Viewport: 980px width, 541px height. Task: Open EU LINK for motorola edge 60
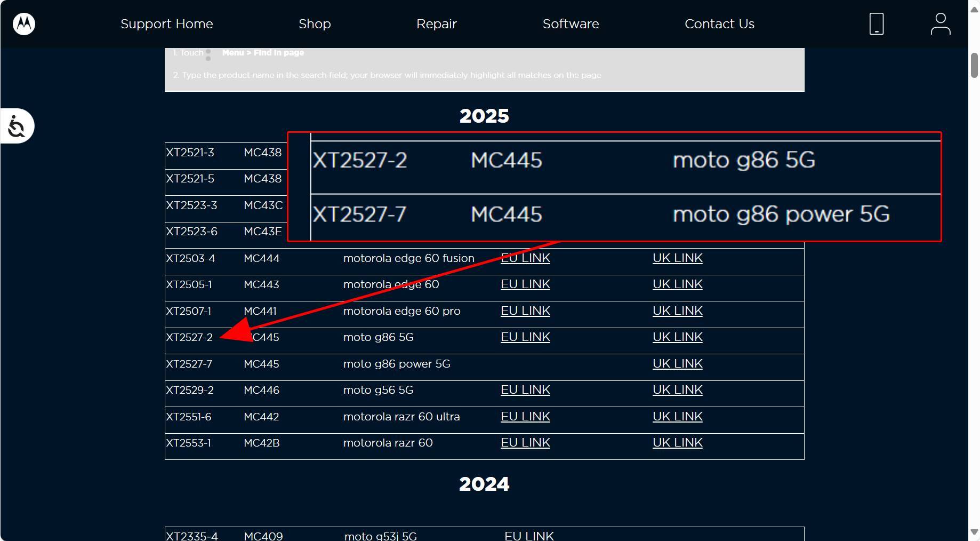tap(525, 284)
